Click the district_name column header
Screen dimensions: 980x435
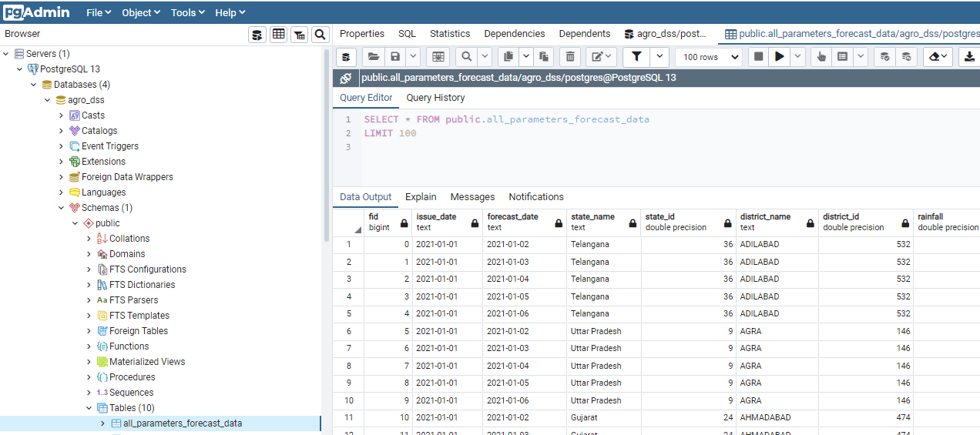[x=776, y=223]
